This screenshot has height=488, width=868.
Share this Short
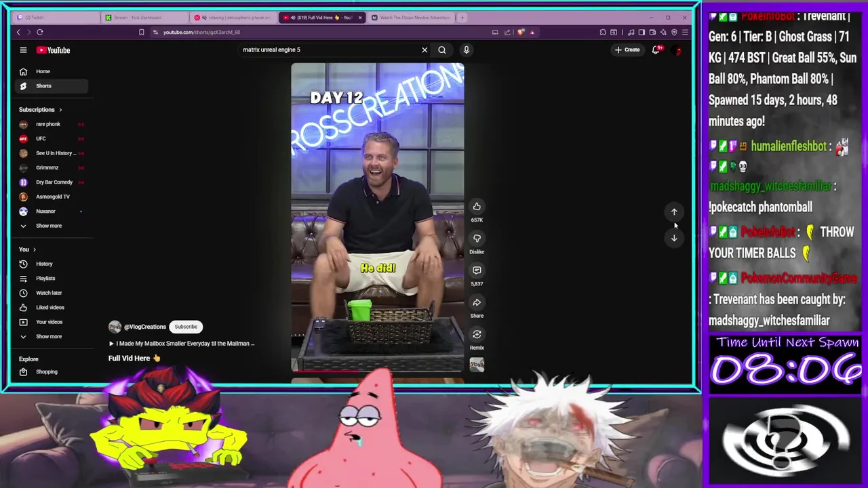477,302
